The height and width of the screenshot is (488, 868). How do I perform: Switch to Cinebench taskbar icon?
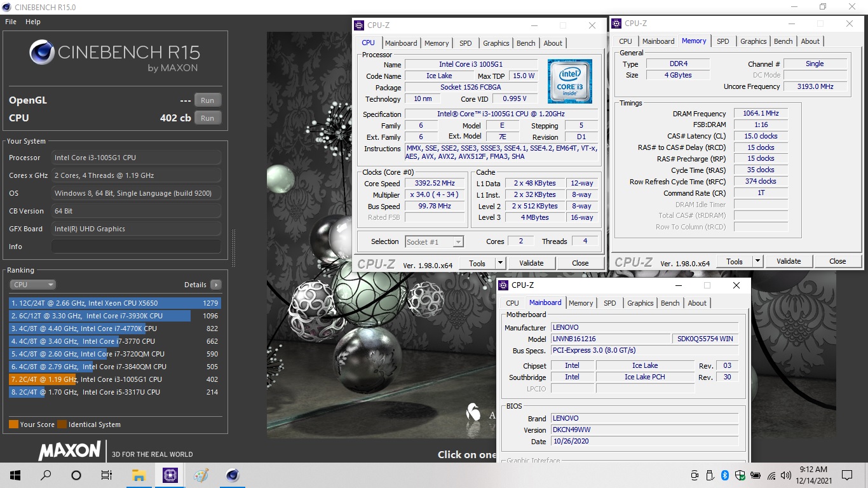(233, 475)
